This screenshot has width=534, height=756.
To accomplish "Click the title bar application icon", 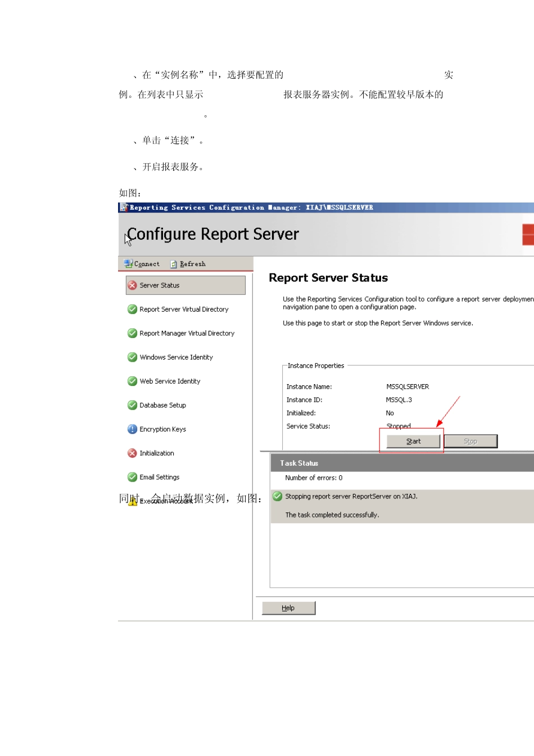I will [124, 208].
